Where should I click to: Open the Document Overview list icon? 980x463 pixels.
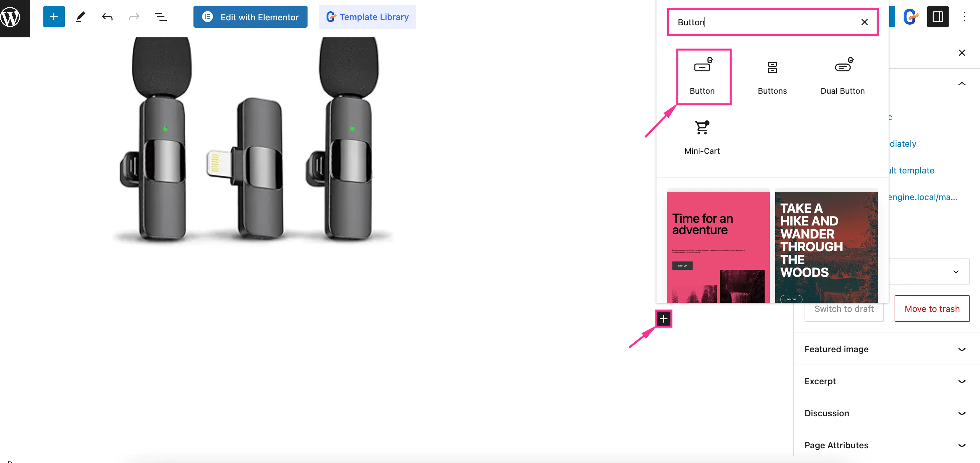[160, 17]
